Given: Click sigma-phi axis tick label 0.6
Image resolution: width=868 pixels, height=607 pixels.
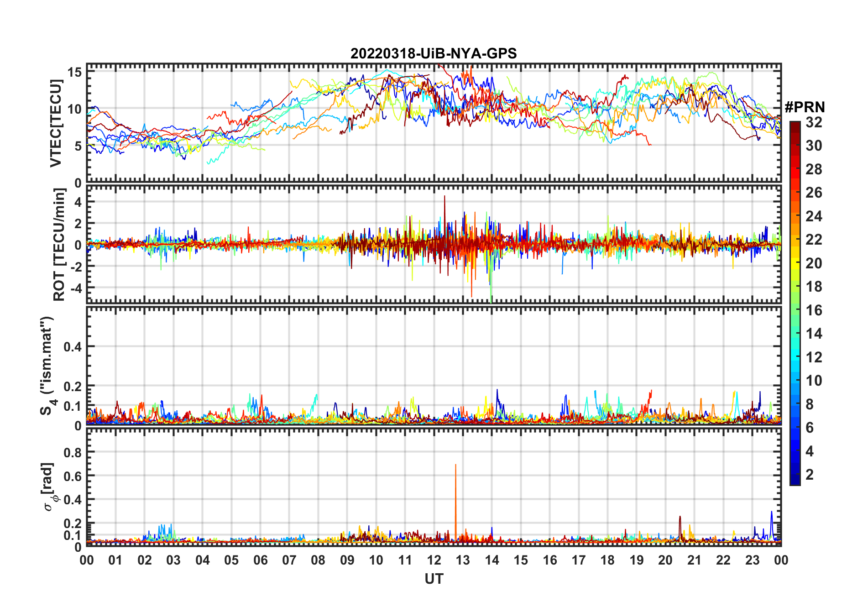Looking at the screenshot, I should pyautogui.click(x=73, y=476).
